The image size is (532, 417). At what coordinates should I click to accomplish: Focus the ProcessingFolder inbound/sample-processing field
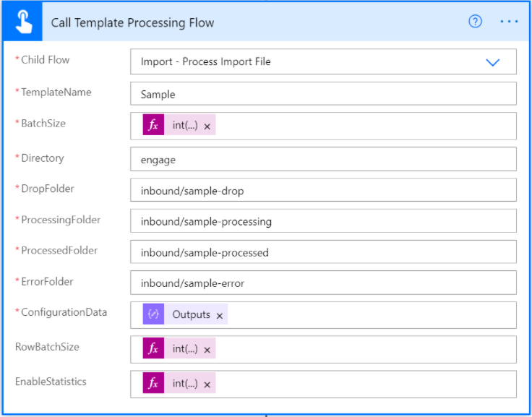(323, 221)
